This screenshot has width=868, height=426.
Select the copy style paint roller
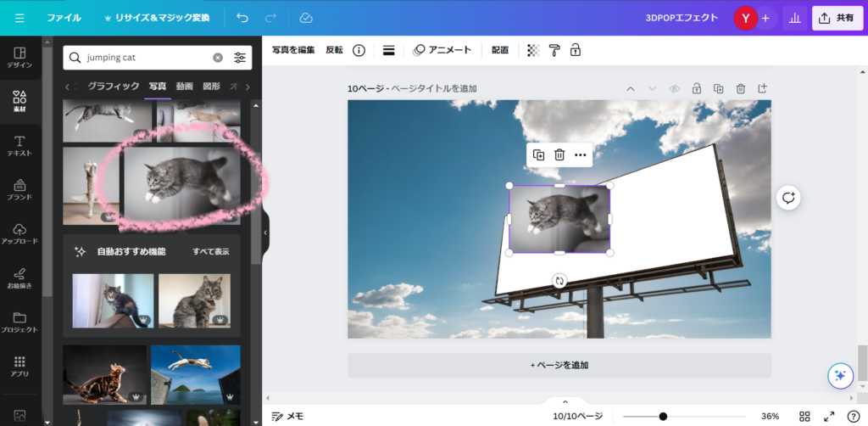pyautogui.click(x=554, y=50)
